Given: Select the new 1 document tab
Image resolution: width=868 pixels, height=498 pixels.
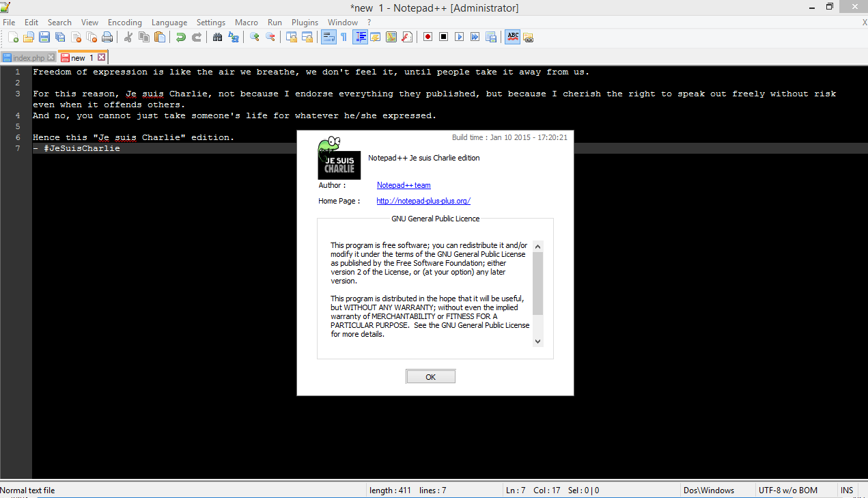Looking at the screenshot, I should pyautogui.click(x=82, y=58).
